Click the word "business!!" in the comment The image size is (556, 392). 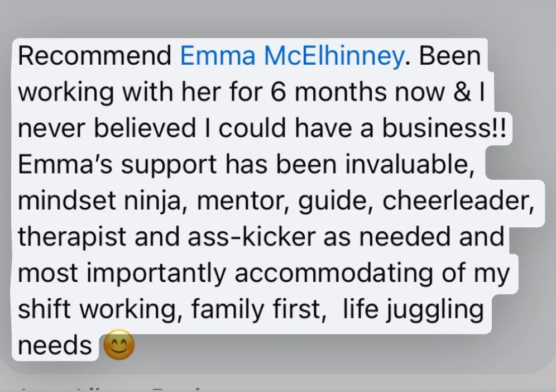pos(444,128)
